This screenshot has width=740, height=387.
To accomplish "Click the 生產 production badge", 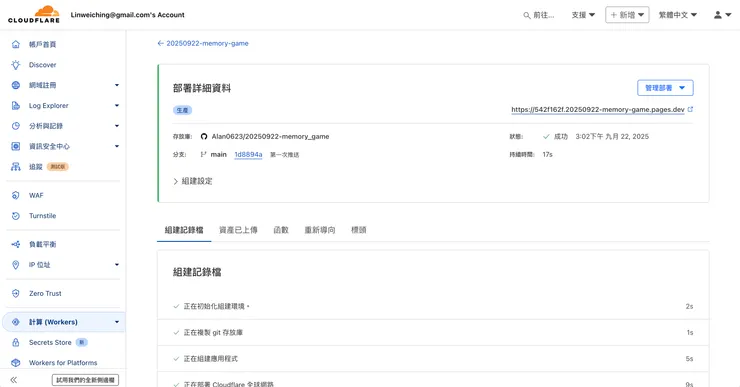I will click(182, 110).
